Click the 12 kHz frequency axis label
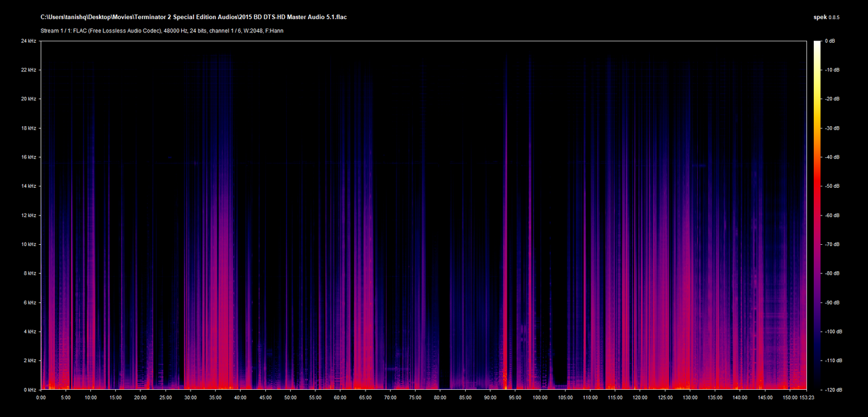Image resolution: width=868 pixels, height=417 pixels. click(29, 216)
